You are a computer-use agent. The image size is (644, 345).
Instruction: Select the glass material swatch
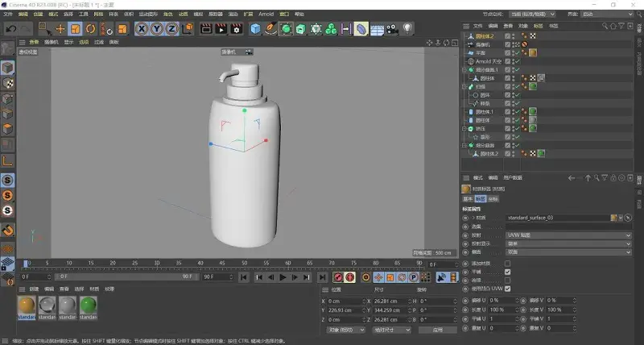click(47, 306)
